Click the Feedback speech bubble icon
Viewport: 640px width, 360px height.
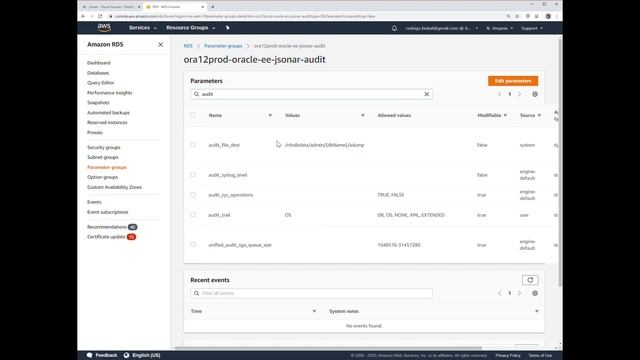coord(89,355)
